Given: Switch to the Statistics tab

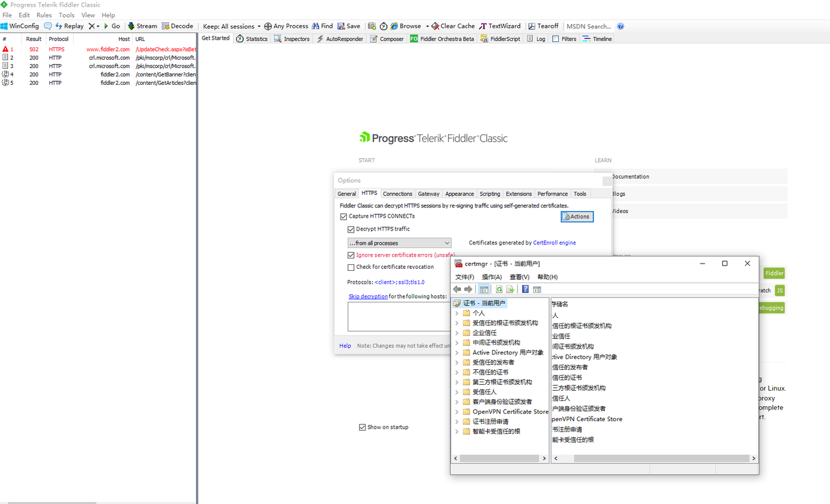Looking at the screenshot, I should [252, 39].
